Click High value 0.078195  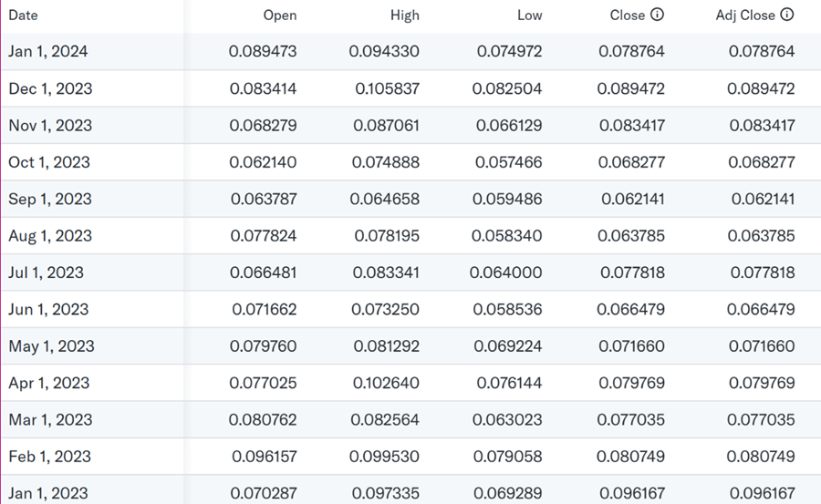pos(387,235)
